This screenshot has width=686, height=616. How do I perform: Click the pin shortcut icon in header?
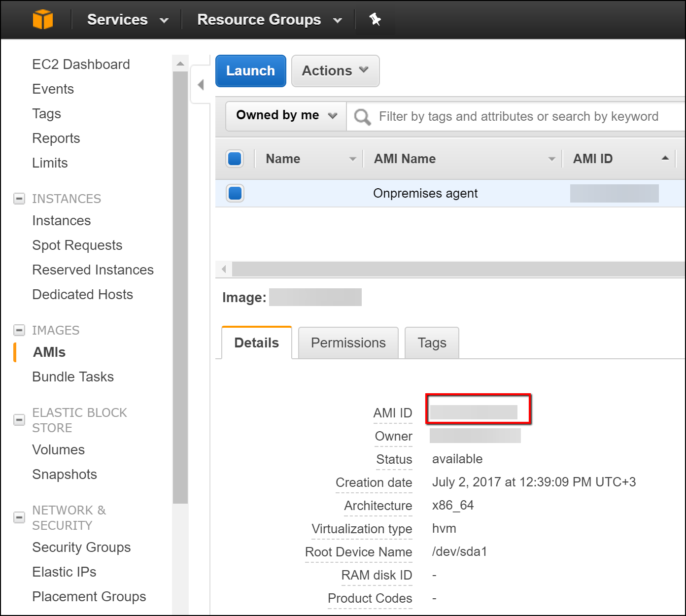[375, 20]
